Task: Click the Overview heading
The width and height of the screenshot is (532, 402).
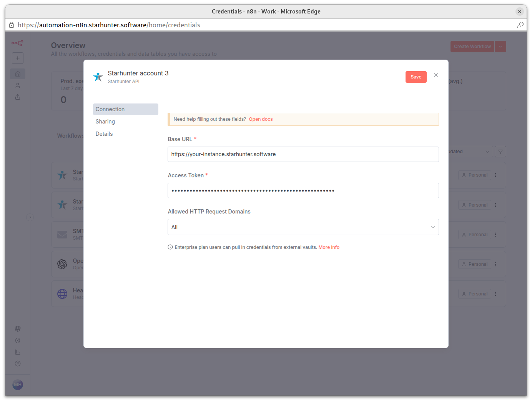Action: point(68,45)
